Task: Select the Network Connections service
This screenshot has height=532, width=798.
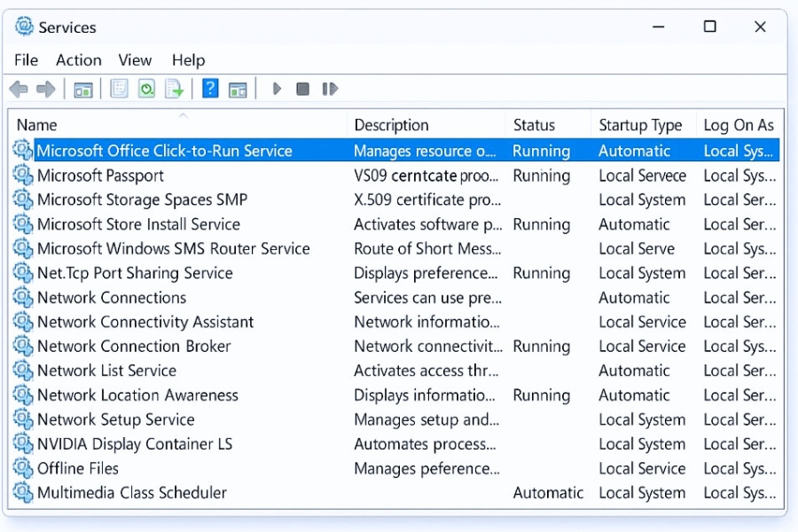Action: [x=112, y=298]
